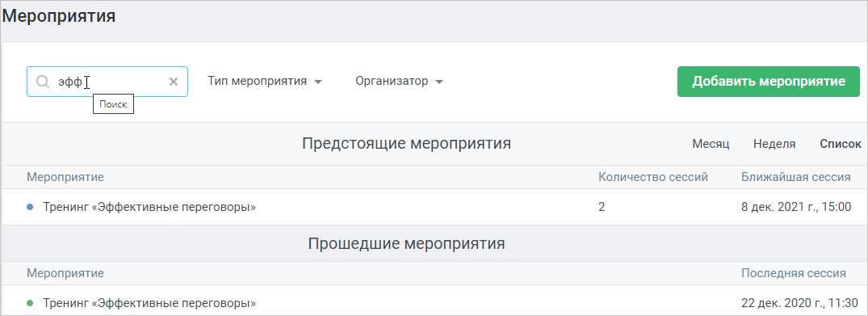This screenshot has height=316, width=868.
Task: Click the Ближайшая сессия column header
Action: click(796, 178)
